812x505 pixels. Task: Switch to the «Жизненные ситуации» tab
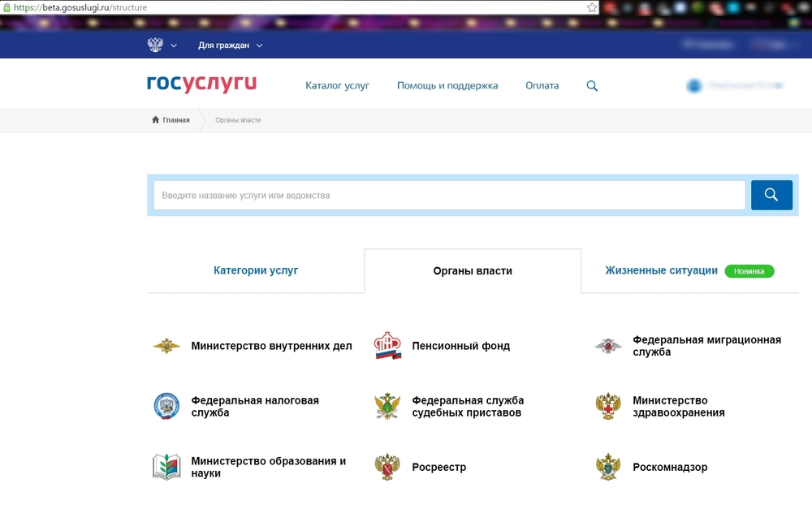(x=661, y=270)
